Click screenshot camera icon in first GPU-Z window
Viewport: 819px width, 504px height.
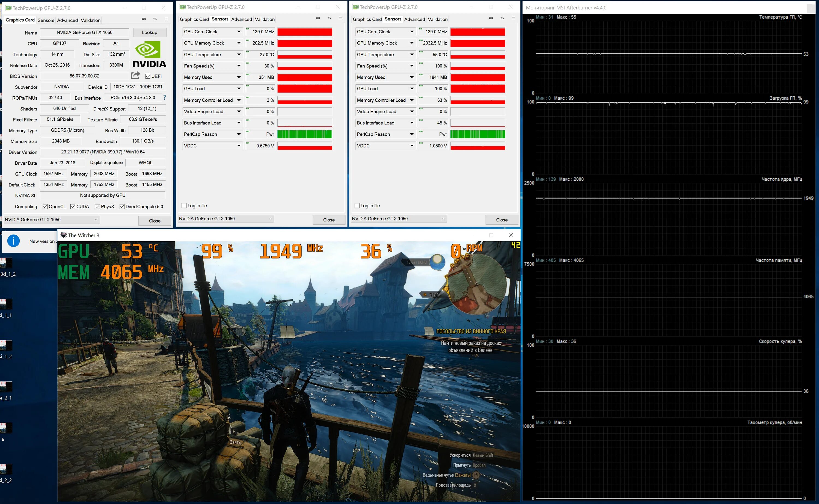[x=144, y=19]
